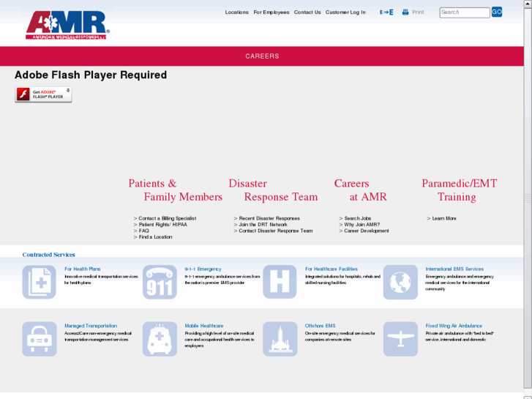Open Patients & Family Members heading

176,190
